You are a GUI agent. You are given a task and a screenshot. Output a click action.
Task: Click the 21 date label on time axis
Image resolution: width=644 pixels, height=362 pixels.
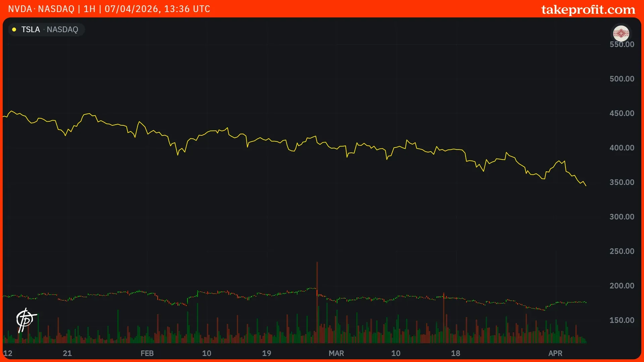tap(67, 353)
